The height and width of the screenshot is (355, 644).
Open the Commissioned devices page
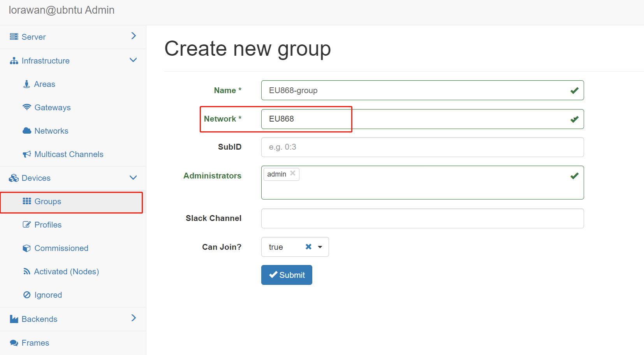click(x=73, y=248)
